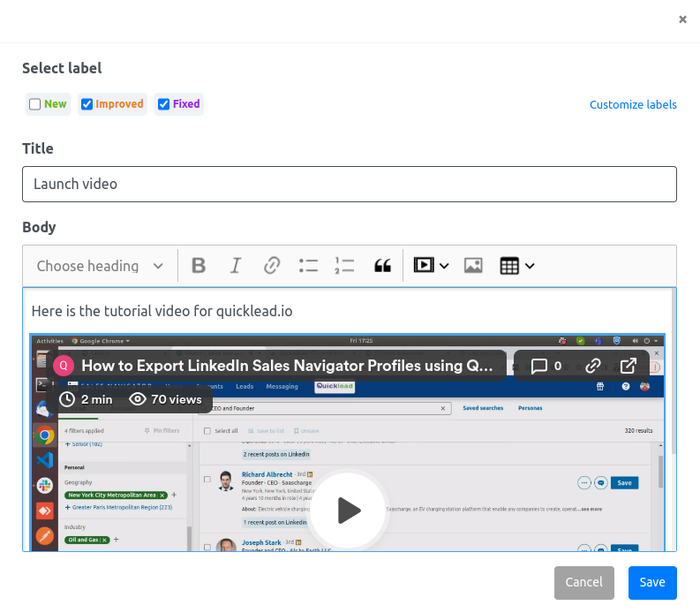Viewport: 700px width, 613px height.
Task: Click Slack icon in the video's dock
Action: click(x=45, y=485)
